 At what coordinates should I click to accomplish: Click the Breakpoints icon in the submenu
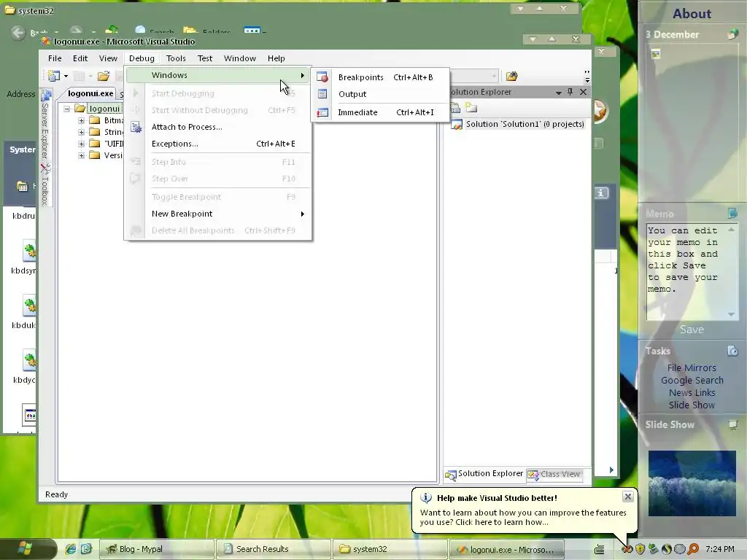click(x=322, y=77)
